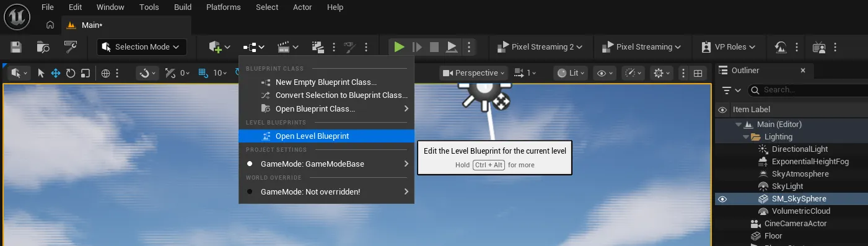
Task: Click the Blueprints toolbar icon
Action: (254, 47)
